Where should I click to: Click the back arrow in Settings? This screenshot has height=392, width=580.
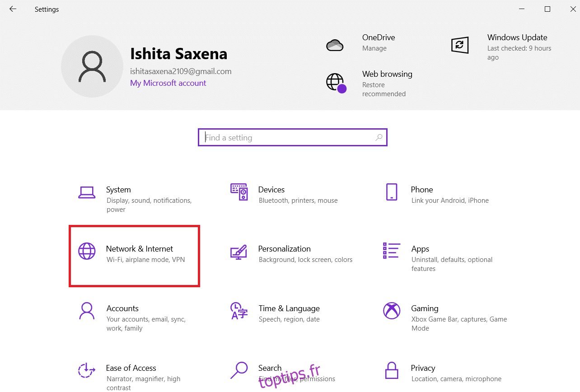[x=13, y=9]
